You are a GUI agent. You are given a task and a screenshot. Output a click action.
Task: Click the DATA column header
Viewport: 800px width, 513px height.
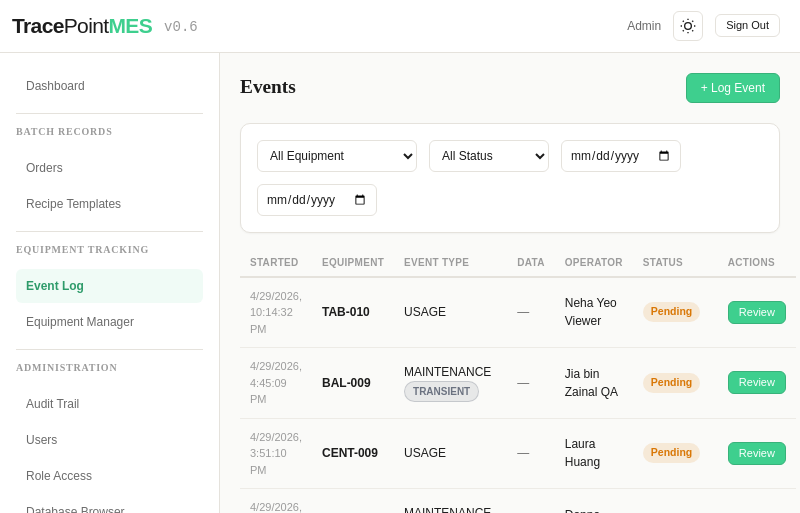click(531, 262)
